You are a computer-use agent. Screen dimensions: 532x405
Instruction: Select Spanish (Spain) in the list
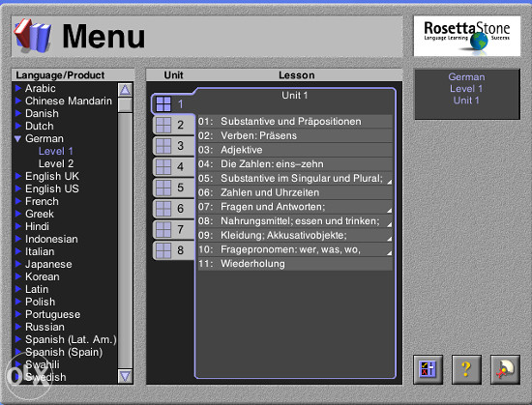pos(64,352)
